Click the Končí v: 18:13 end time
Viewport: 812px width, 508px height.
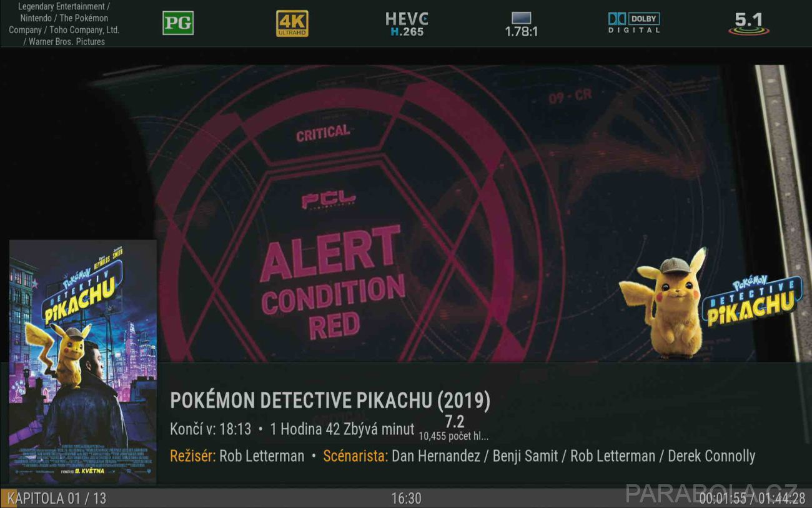click(x=210, y=429)
